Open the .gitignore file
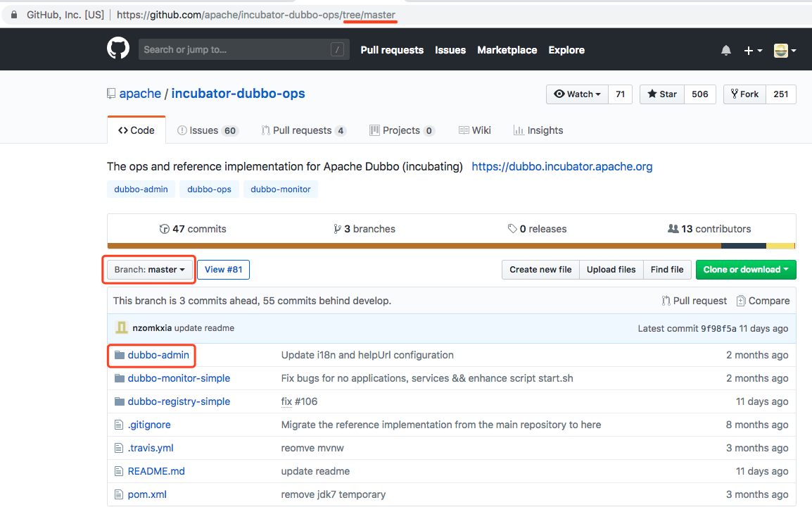 [149, 425]
